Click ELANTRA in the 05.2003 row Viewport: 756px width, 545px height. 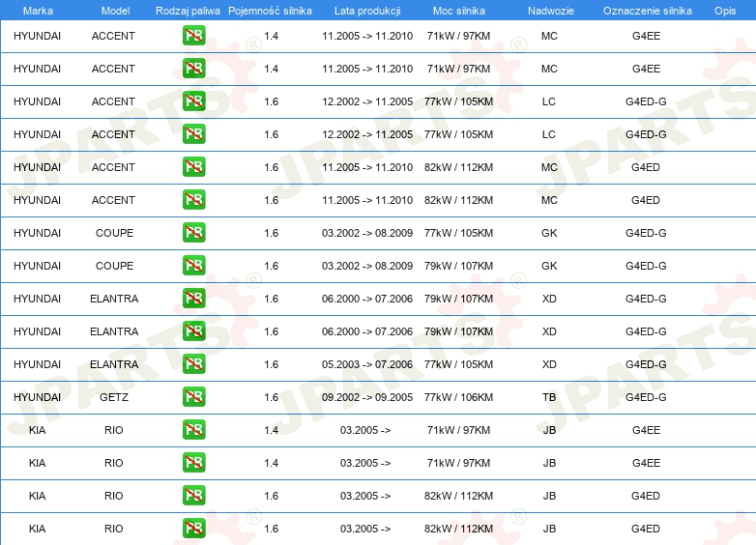coord(114,364)
